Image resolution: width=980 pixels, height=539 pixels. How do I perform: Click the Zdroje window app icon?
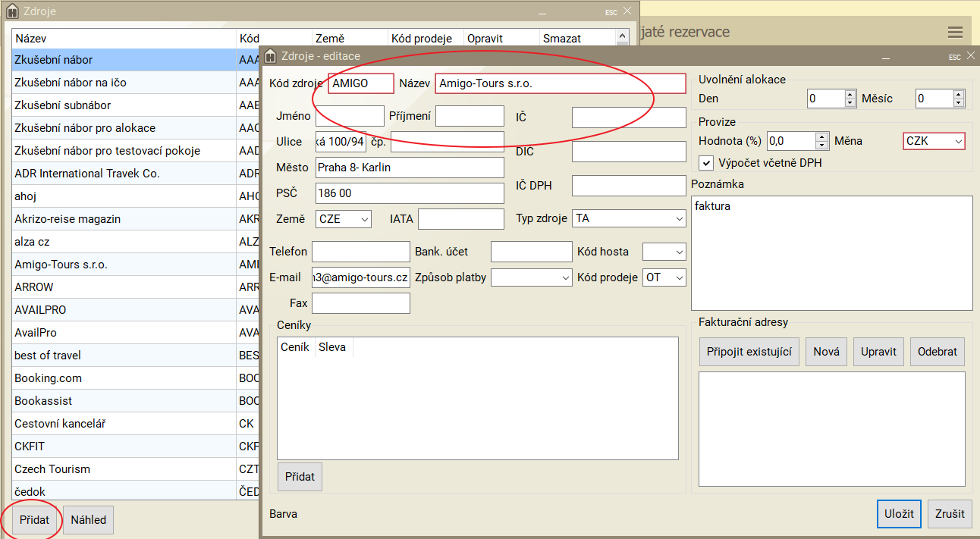tap(12, 11)
